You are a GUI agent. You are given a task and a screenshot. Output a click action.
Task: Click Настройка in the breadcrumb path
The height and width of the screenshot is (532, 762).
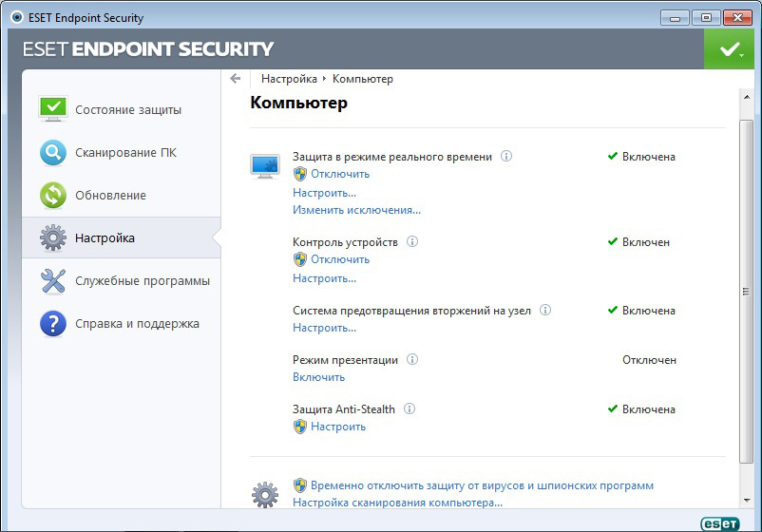289,79
